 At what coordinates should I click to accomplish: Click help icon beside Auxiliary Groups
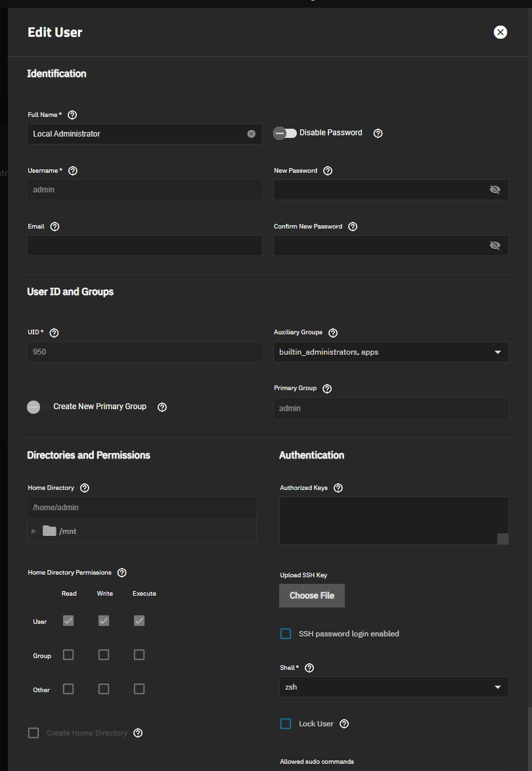(333, 333)
